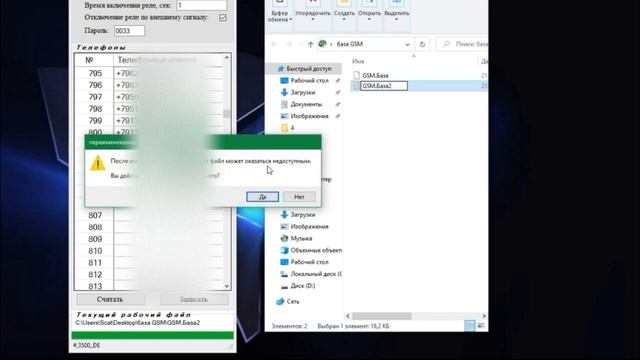Image resolution: width=640 pixels, height=360 pixels.
Task: Click the № column header
Action: point(94,60)
